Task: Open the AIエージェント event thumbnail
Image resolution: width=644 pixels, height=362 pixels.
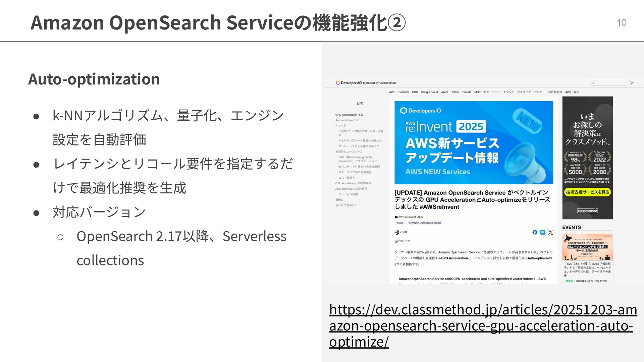Action: 587,247
